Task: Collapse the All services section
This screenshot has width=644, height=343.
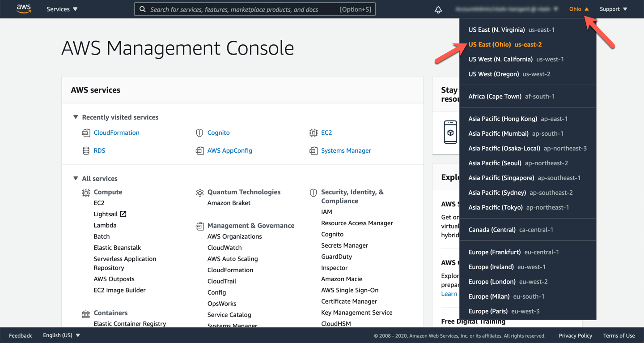Action: (x=76, y=178)
